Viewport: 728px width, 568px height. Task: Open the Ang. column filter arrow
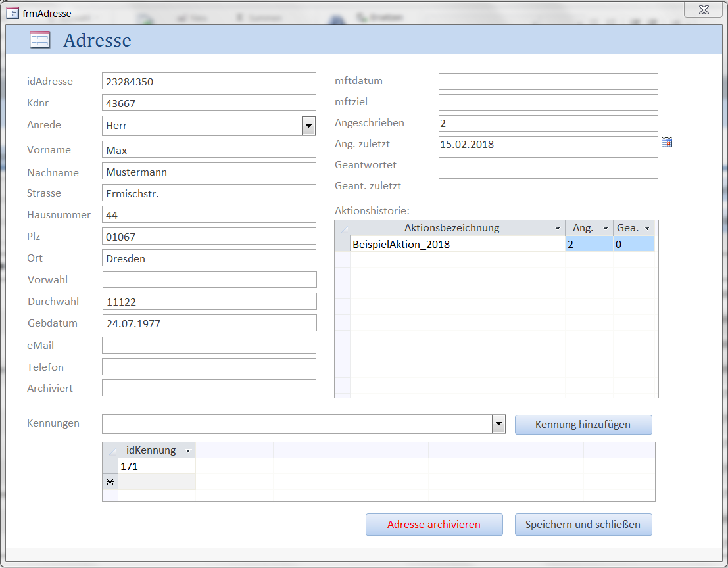coord(606,229)
